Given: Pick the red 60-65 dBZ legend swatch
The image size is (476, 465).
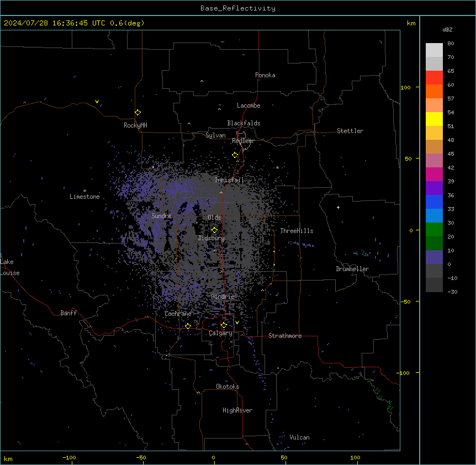Looking at the screenshot, I should click(434, 78).
